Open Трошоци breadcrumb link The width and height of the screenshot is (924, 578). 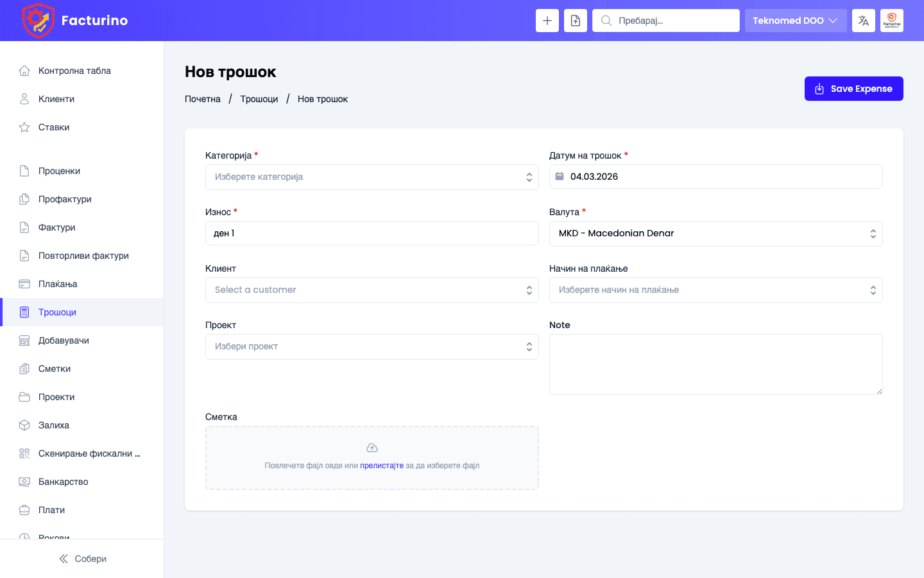[259, 98]
